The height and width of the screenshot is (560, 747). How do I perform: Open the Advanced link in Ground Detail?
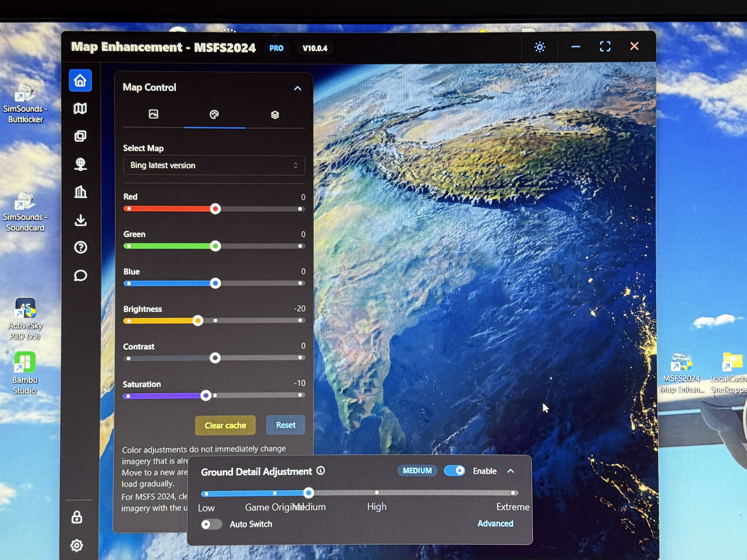[495, 524]
